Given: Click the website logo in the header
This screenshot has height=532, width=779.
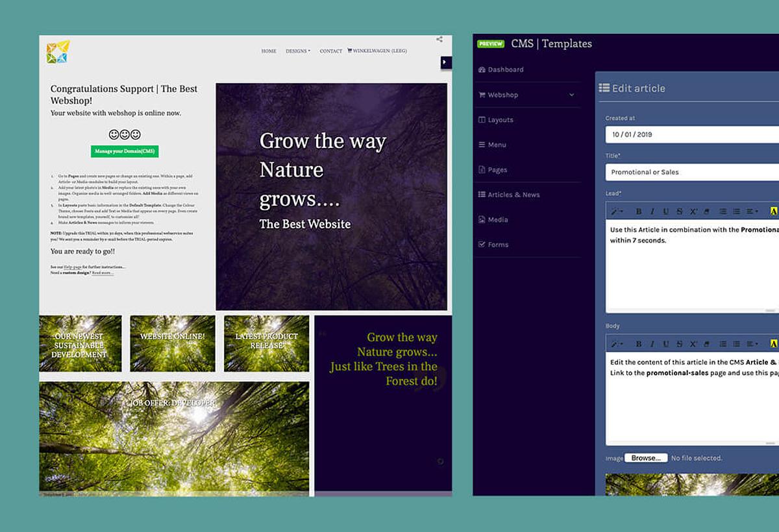Looking at the screenshot, I should click(x=58, y=52).
